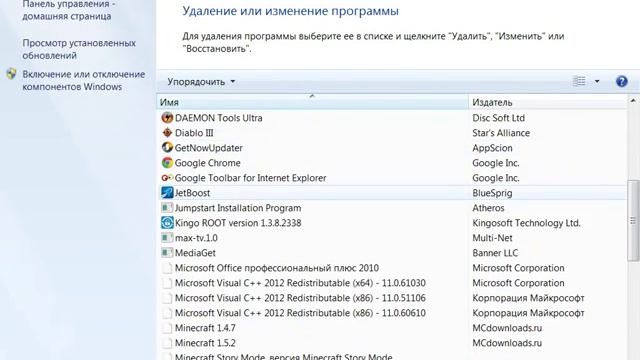Viewport: 640px width, 360px height.
Task: Click the Minecraft 1.5.2 icon
Action: (167, 343)
